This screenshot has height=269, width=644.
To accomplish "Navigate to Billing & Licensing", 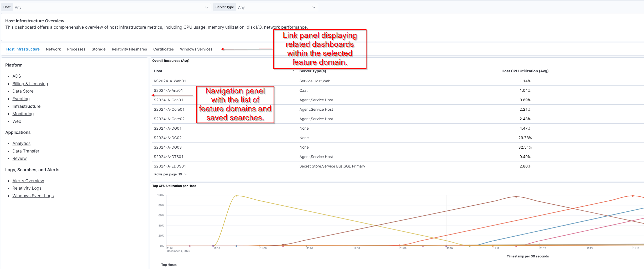I will [x=30, y=84].
